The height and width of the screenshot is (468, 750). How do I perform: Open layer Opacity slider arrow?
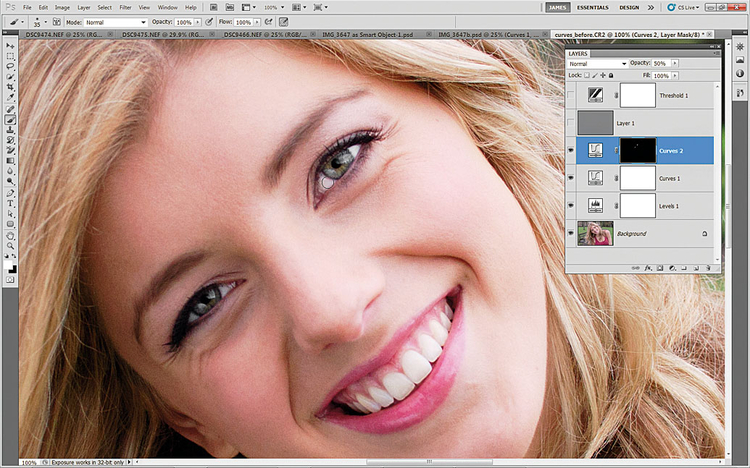[x=674, y=63]
